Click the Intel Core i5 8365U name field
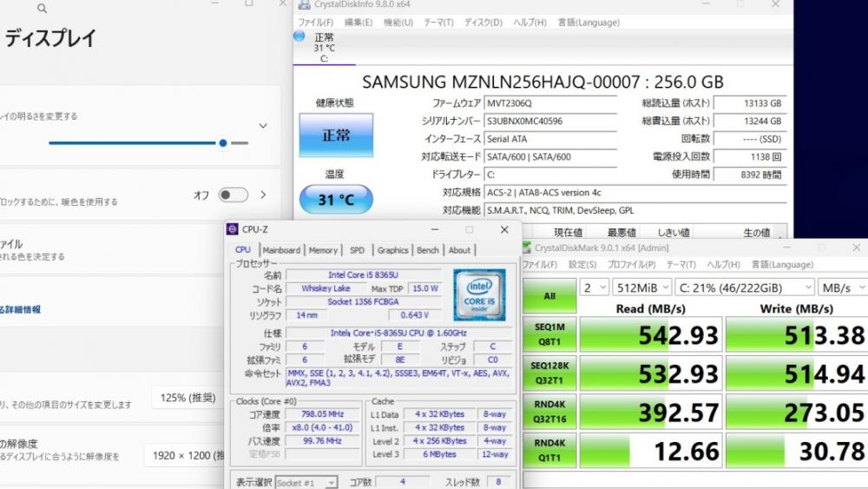868x489 pixels. 363,274
